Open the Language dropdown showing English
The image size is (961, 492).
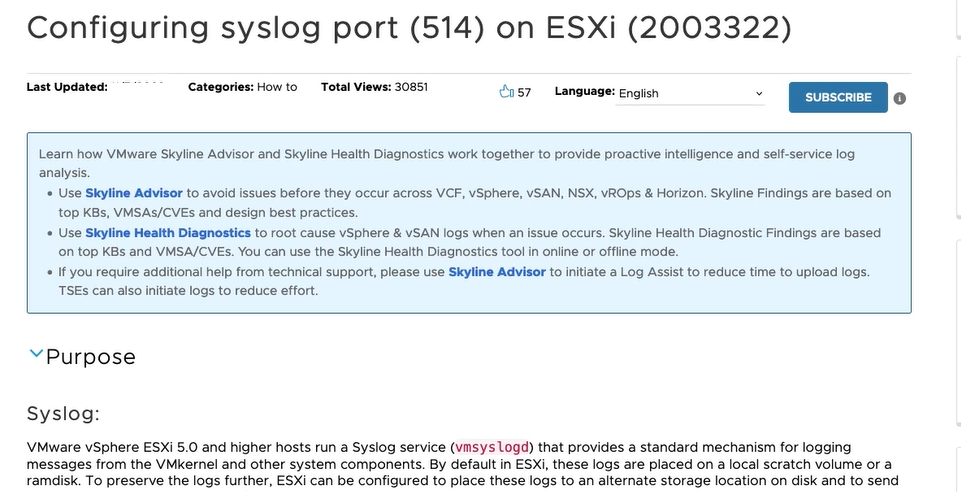(690, 94)
